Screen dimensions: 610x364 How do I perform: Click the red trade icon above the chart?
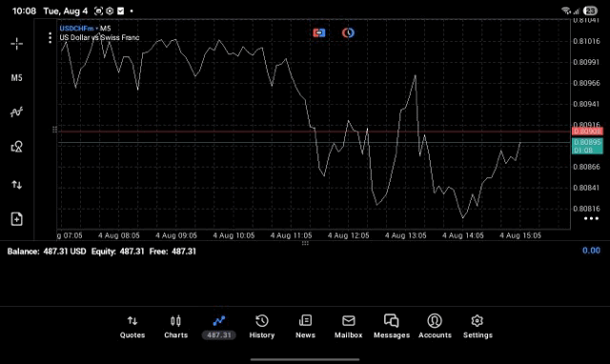tap(319, 32)
